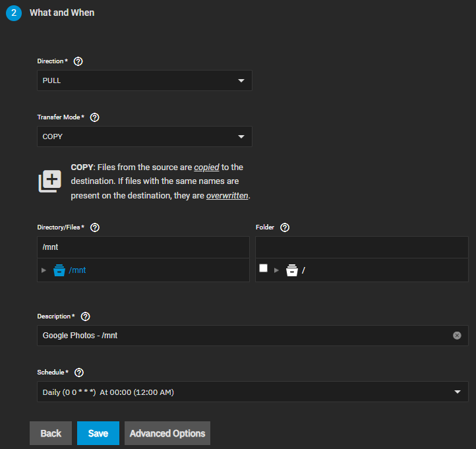Click the root folder bucket icon
Viewport: 476px width, 449px height.
292,270
